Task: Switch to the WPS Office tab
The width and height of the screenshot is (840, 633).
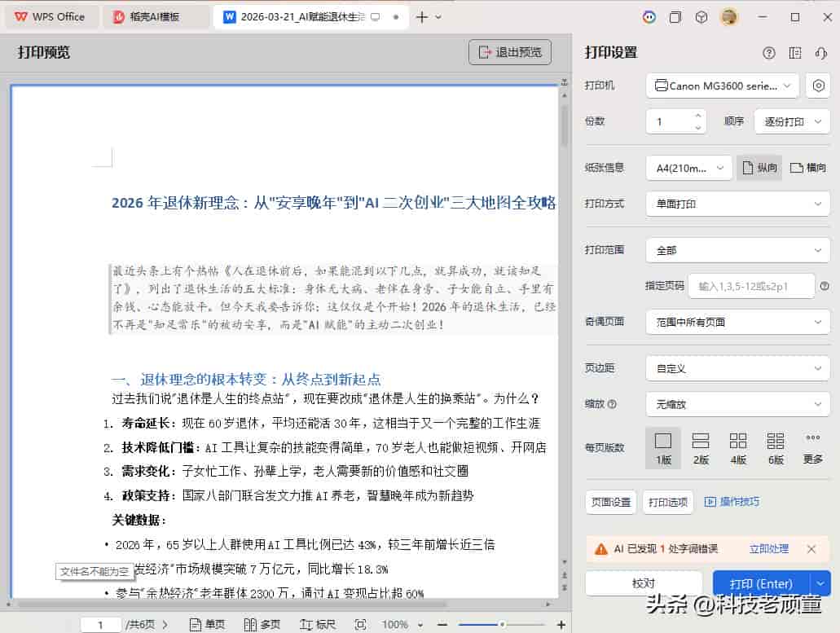Action: (50, 17)
